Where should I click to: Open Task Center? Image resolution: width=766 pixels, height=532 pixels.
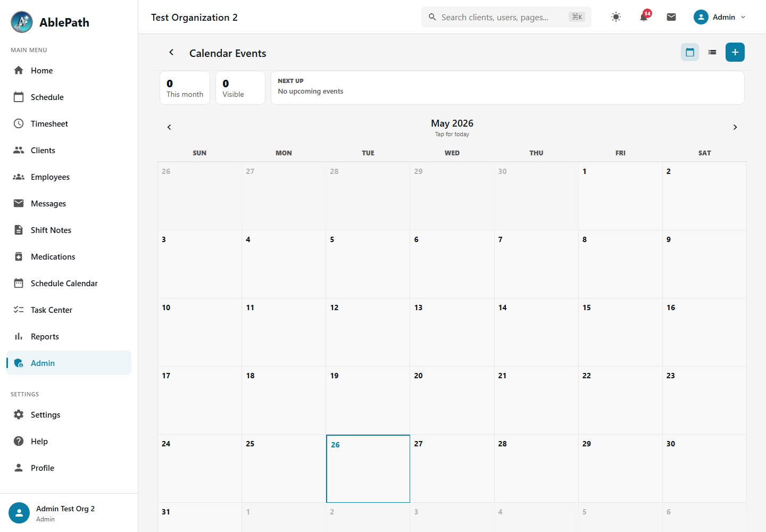[69, 310]
